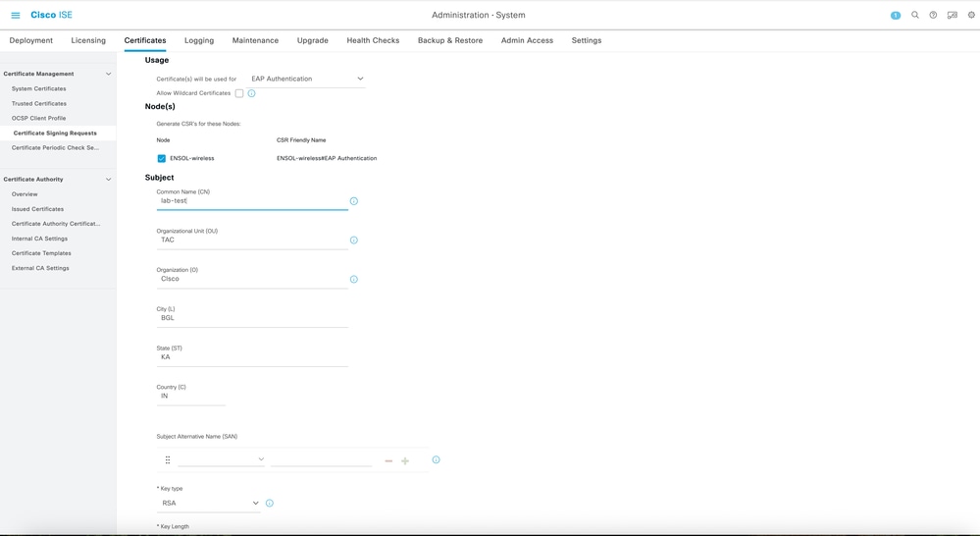Image resolution: width=980 pixels, height=536 pixels.
Task: Switch to the Upgrade tab
Action: pyautogui.click(x=313, y=40)
